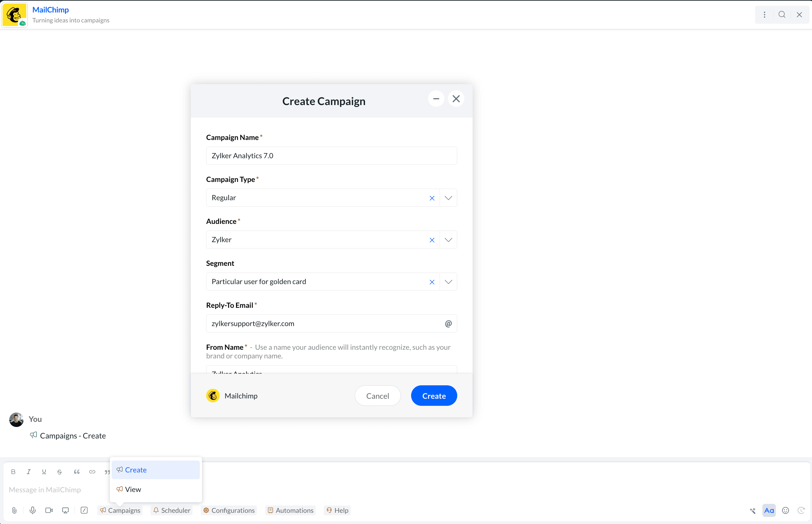Screen dimensions: 812x524
Task: Open search in the MailChimp chat header
Action: (x=782, y=15)
